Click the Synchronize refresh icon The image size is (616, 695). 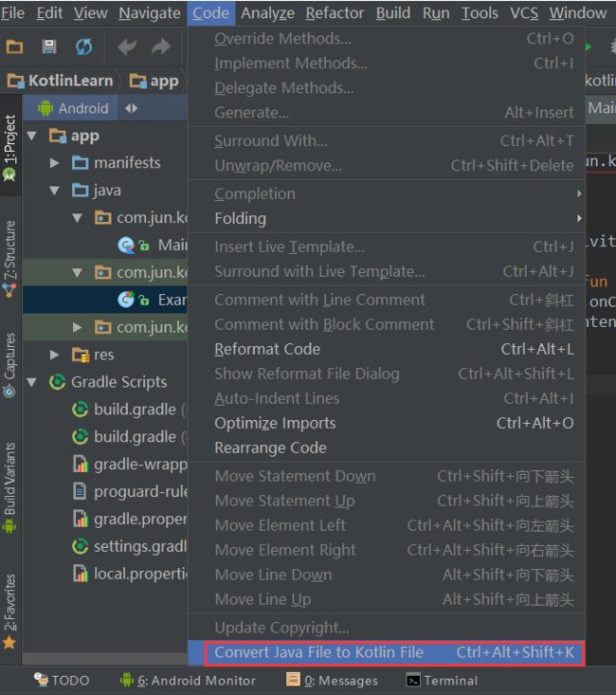(83, 46)
